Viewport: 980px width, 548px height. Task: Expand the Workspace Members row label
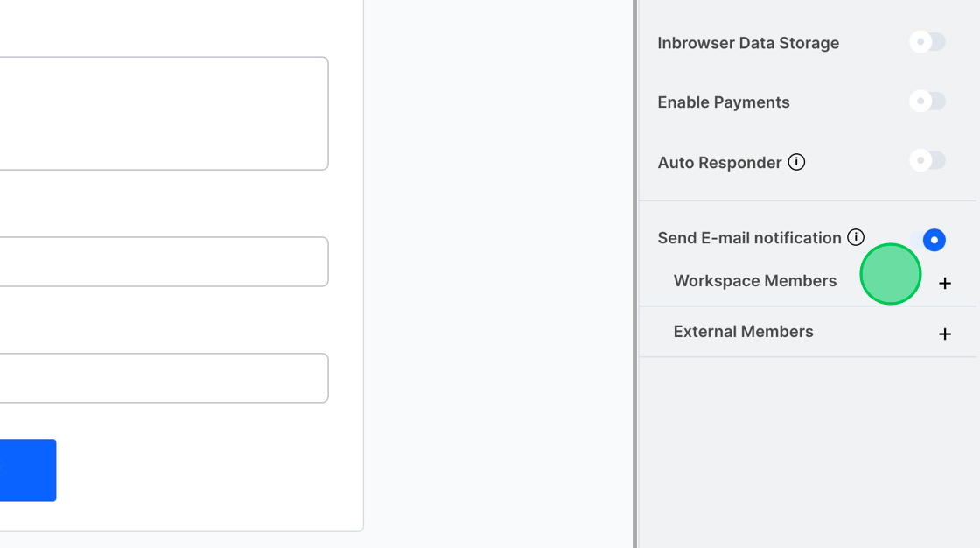[754, 281]
